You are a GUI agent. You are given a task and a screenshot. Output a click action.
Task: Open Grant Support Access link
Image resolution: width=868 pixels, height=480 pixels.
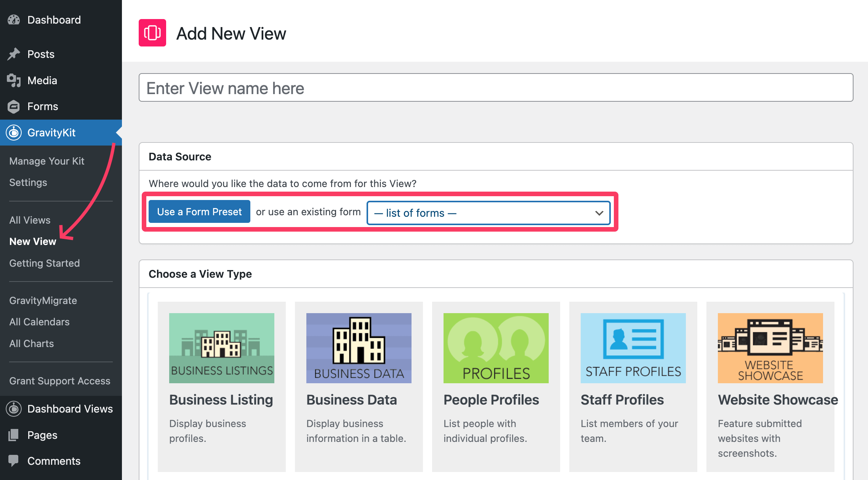click(60, 381)
